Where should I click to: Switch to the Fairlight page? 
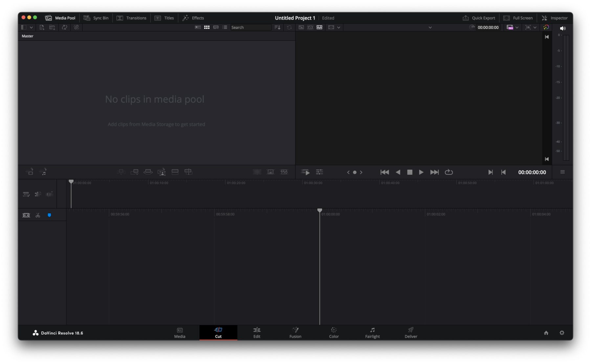click(372, 333)
